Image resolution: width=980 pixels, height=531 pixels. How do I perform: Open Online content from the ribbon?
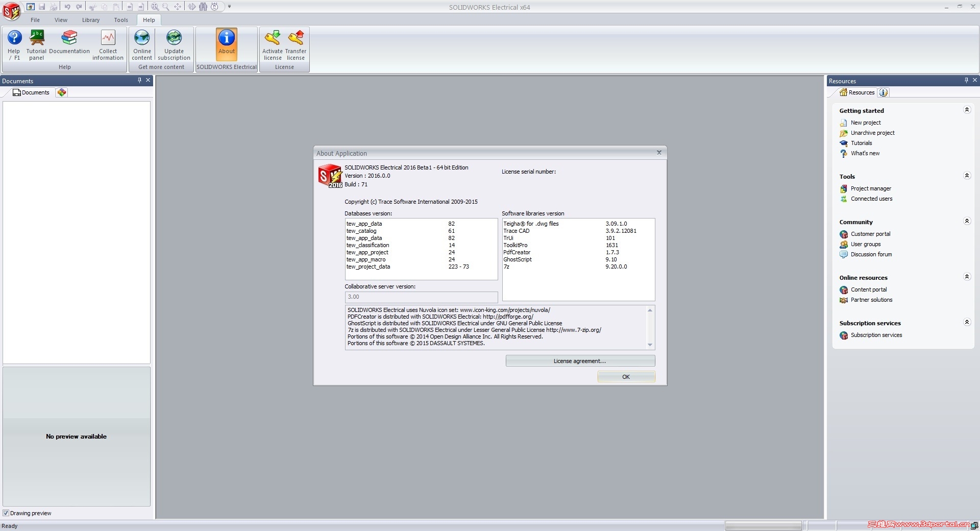(x=142, y=45)
